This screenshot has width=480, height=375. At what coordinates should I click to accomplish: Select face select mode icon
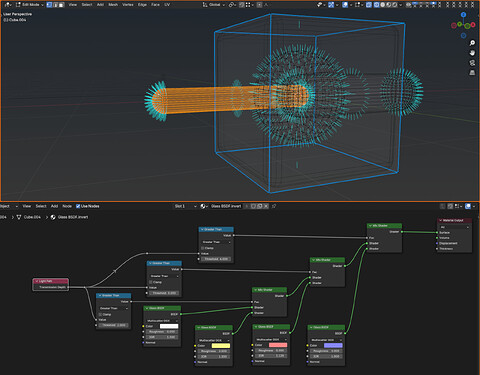61,5
